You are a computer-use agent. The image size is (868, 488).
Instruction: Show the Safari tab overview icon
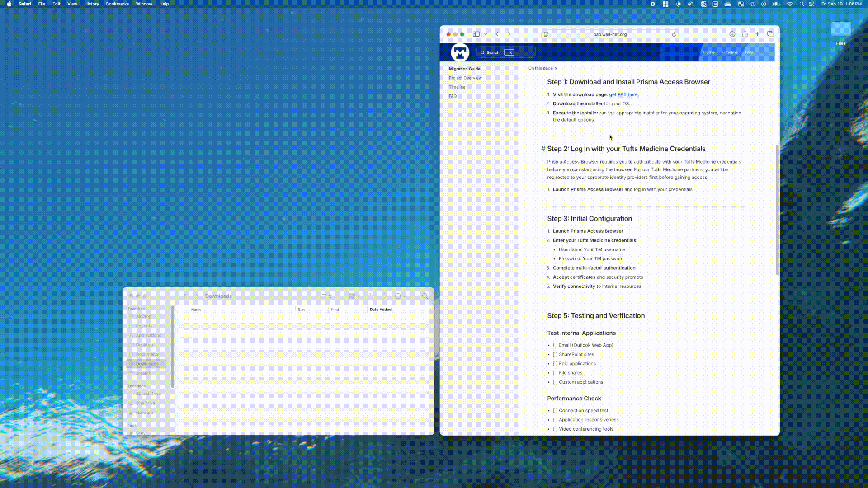(x=770, y=34)
